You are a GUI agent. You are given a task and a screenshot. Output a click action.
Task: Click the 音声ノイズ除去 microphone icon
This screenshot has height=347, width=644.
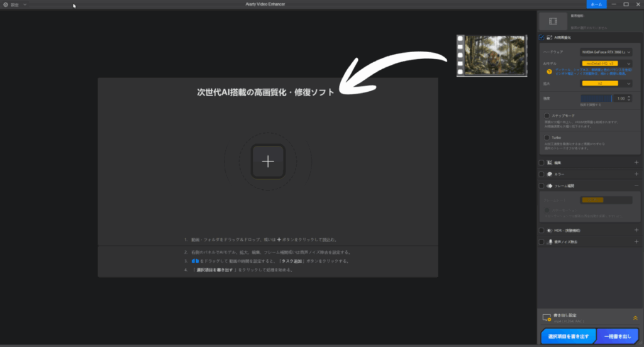[550, 242]
